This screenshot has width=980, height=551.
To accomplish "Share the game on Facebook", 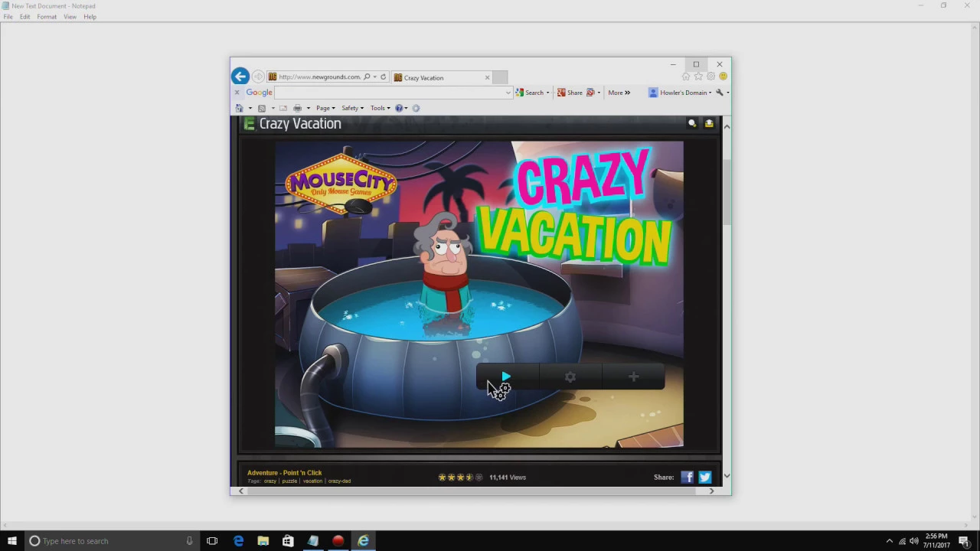I will pyautogui.click(x=687, y=477).
